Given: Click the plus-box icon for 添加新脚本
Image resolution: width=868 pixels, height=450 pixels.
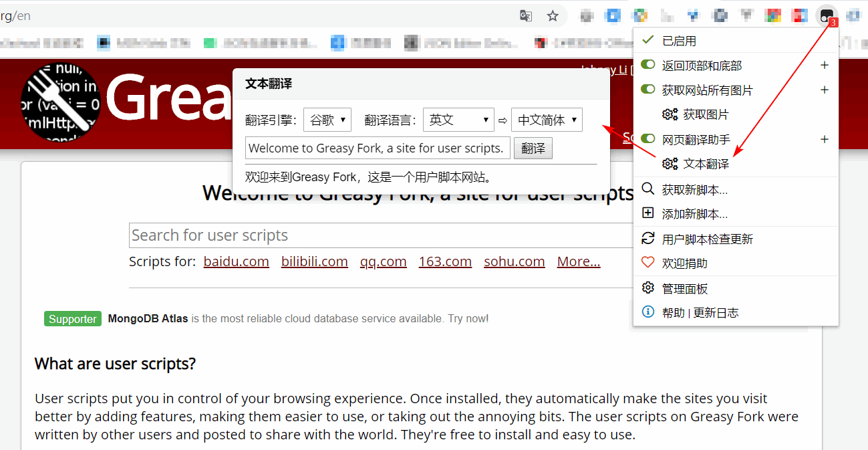Looking at the screenshot, I should click(647, 213).
